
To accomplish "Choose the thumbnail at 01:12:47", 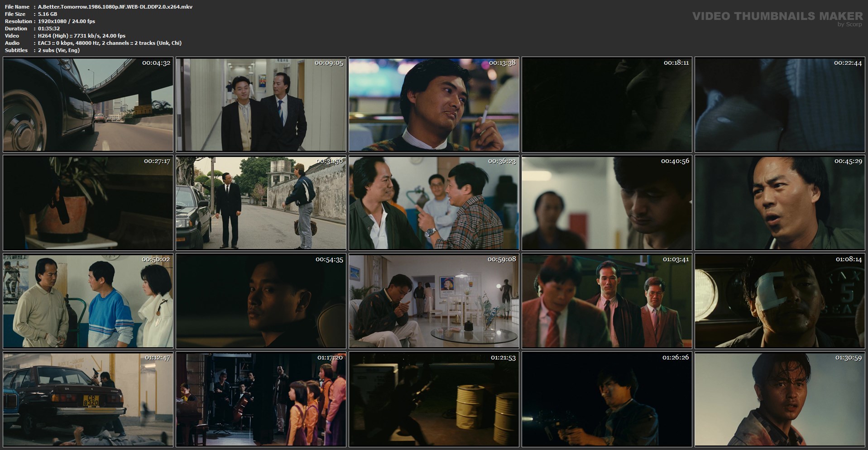I will [x=88, y=399].
